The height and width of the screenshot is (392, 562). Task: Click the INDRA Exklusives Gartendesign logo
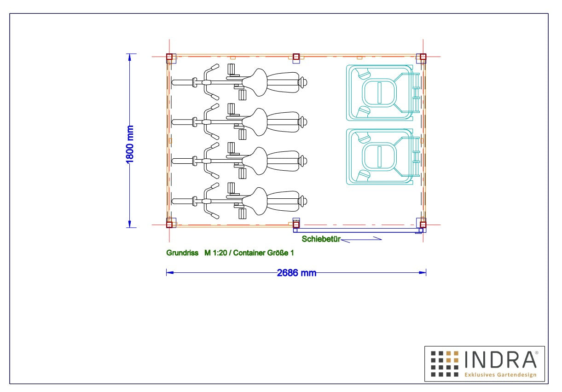point(484,363)
